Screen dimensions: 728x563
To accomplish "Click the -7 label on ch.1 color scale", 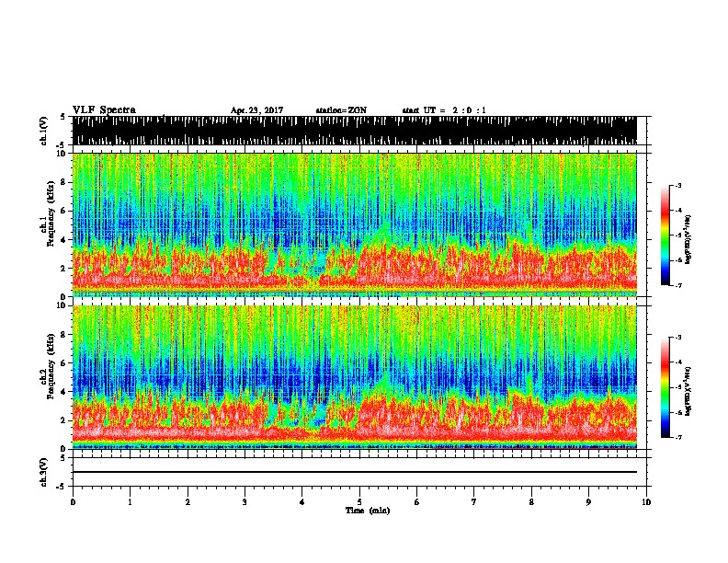I will click(x=678, y=285).
